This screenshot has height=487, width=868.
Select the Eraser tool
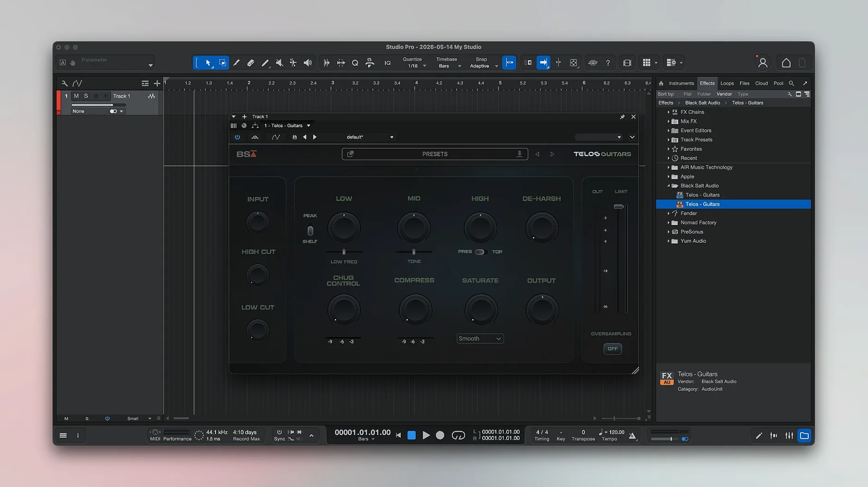[x=251, y=63]
